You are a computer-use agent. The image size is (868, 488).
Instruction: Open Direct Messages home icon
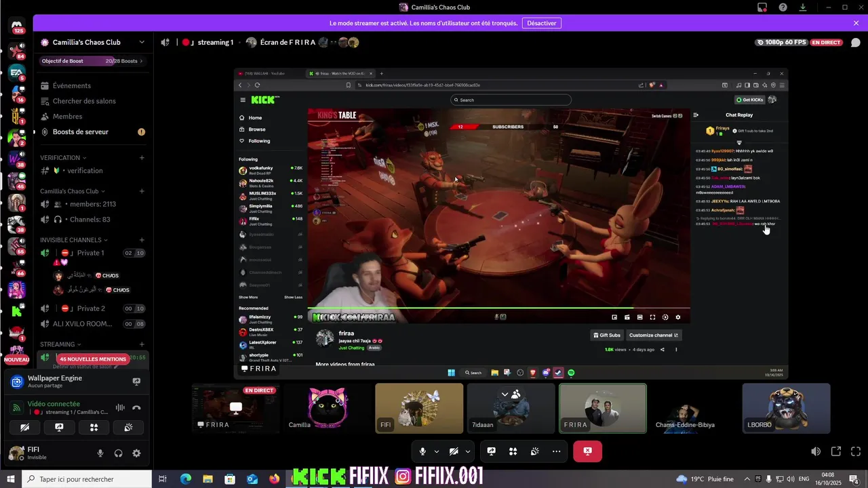(x=17, y=26)
